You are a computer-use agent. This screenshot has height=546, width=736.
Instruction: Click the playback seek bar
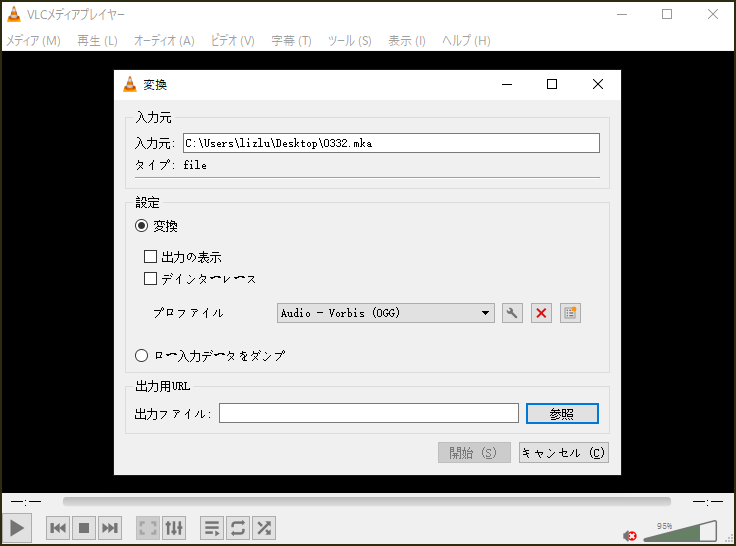[367, 502]
